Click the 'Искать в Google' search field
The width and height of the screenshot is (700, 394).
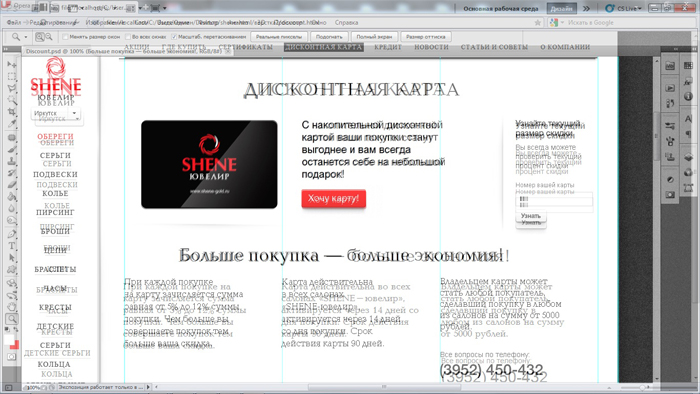coord(627,22)
